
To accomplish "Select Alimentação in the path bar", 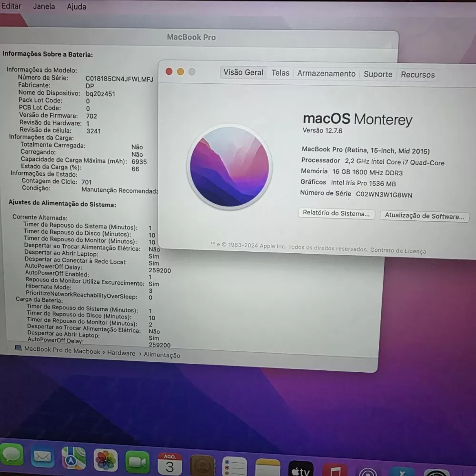I will pos(162,355).
